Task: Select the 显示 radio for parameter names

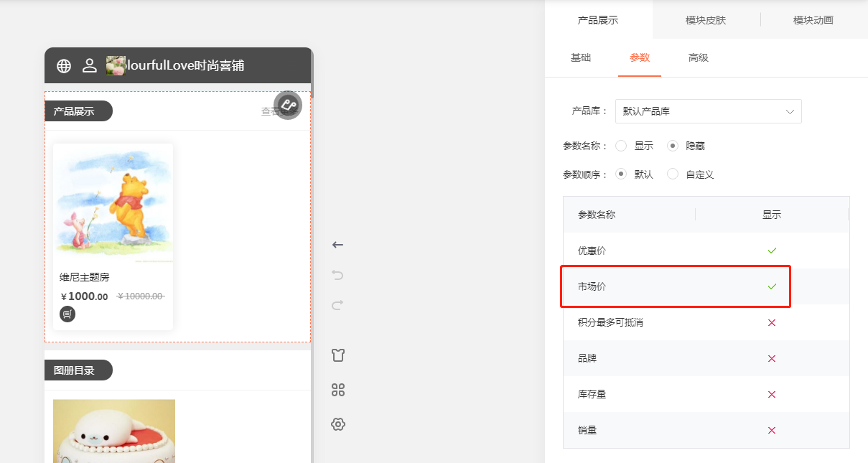Action: point(621,146)
